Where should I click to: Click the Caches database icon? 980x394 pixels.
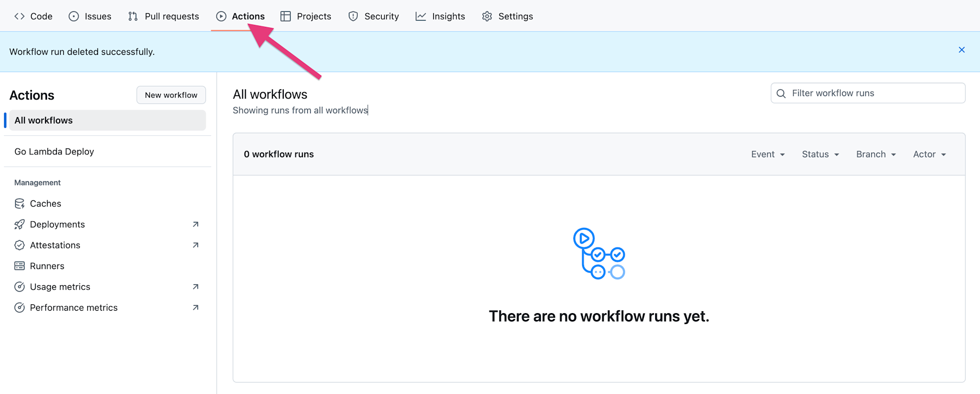click(x=20, y=203)
